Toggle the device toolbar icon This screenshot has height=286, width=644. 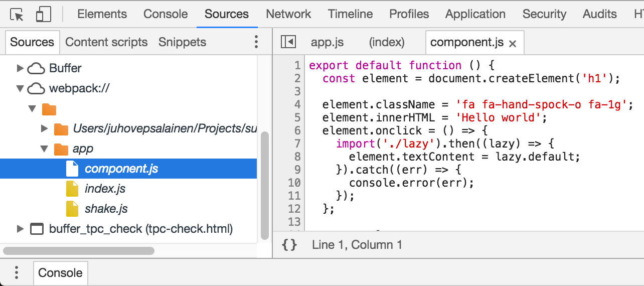coord(44,15)
